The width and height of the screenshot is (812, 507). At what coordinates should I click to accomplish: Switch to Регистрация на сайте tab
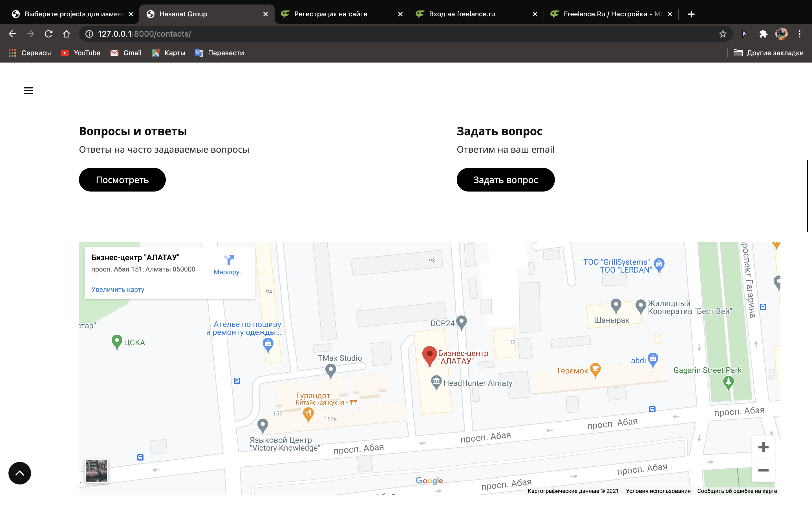330,14
